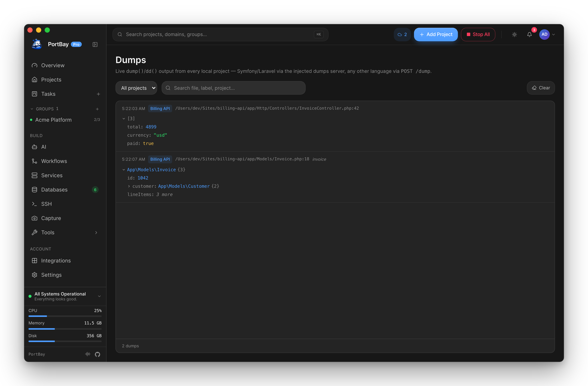
Task: Expand the Tools submenu chevron
Action: [x=96, y=233]
